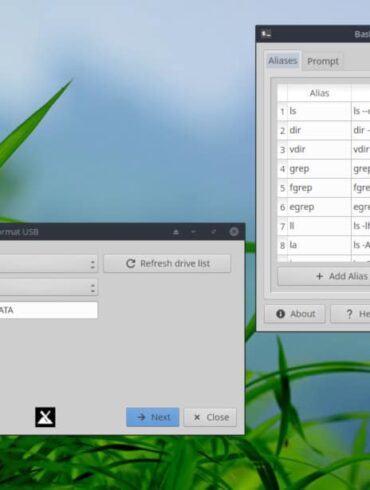Image resolution: width=370 pixels, height=490 pixels.
Task: Click the MX logo in Format USB
Action: (45, 417)
